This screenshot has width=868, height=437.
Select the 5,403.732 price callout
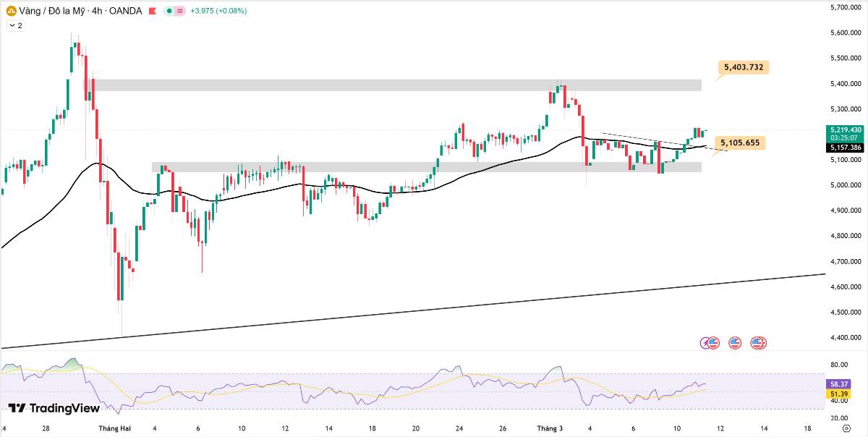pyautogui.click(x=742, y=67)
